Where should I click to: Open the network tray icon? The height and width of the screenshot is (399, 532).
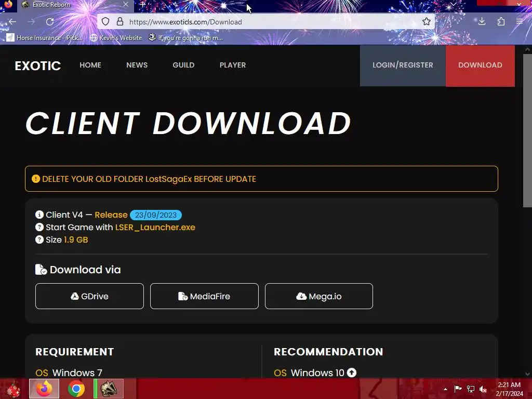471,389
